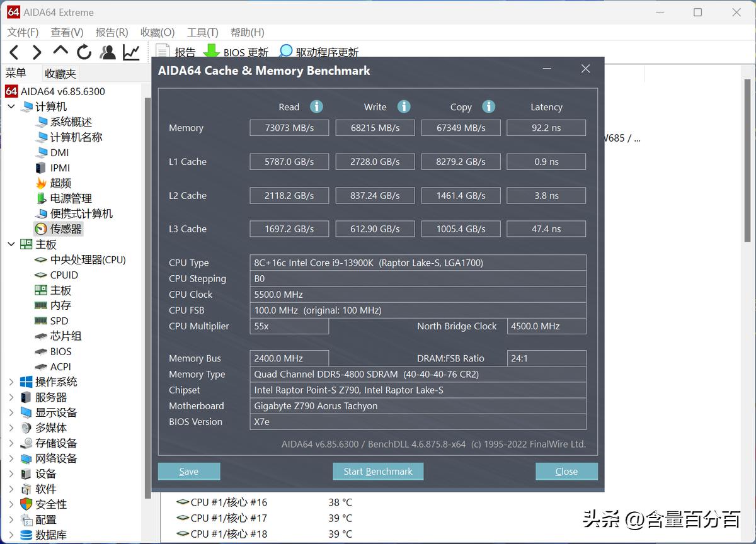Click the Save button in the benchmark dialog
Image resolution: width=756 pixels, height=544 pixels.
pyautogui.click(x=188, y=471)
